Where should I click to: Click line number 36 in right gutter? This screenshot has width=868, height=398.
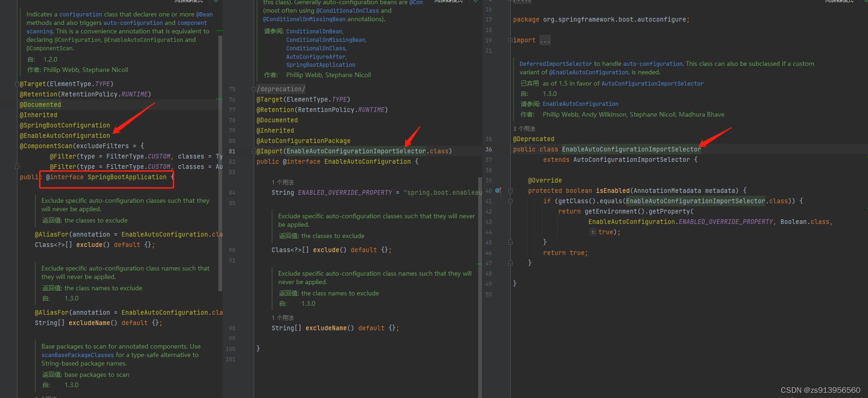(x=489, y=150)
